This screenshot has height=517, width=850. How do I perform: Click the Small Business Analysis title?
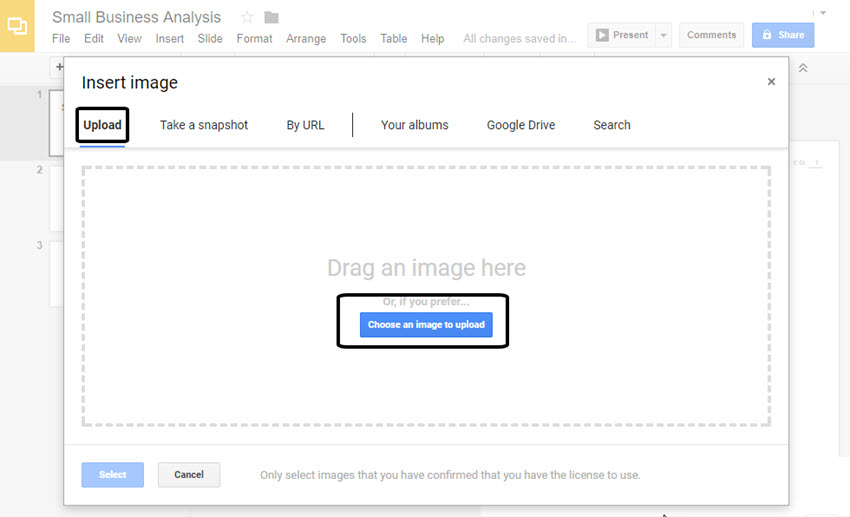click(137, 17)
